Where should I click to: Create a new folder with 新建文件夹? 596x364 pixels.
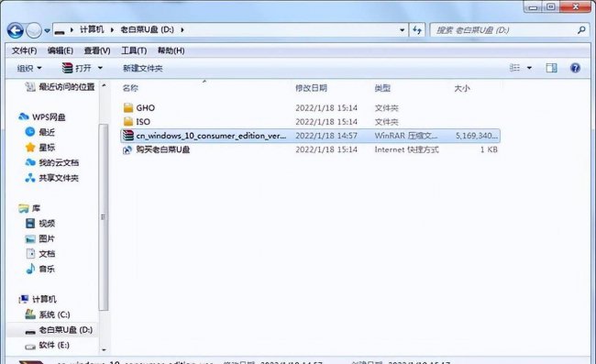point(142,69)
